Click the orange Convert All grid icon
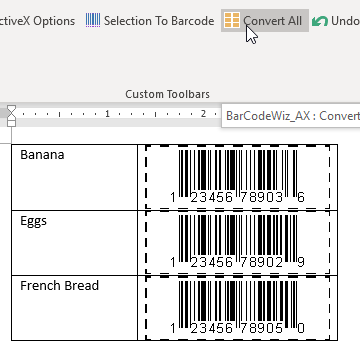Image resolution: width=360 pixels, height=360 pixels. click(x=232, y=20)
